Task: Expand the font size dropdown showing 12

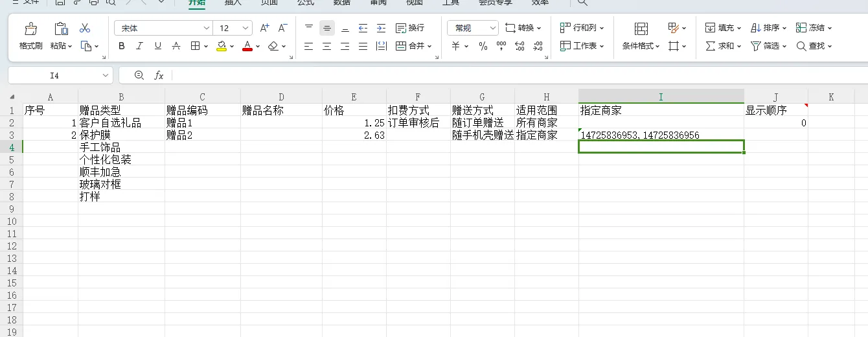Action: [x=246, y=28]
